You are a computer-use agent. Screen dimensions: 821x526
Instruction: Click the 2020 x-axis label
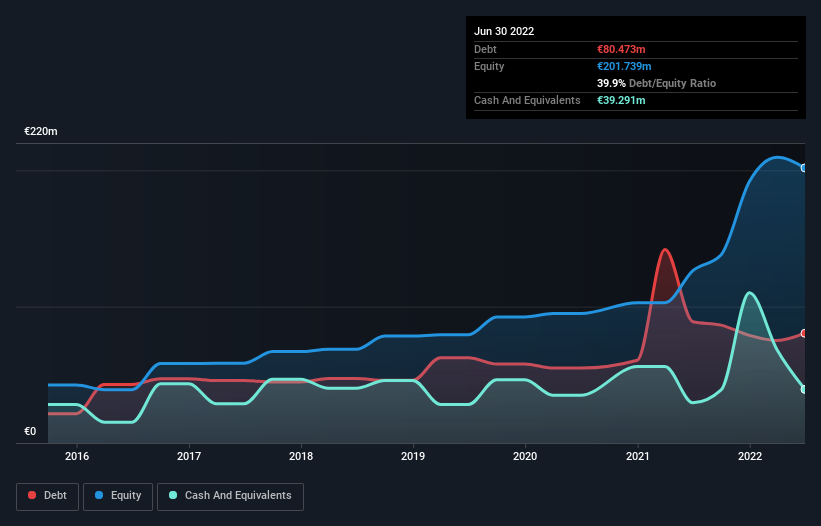525,456
